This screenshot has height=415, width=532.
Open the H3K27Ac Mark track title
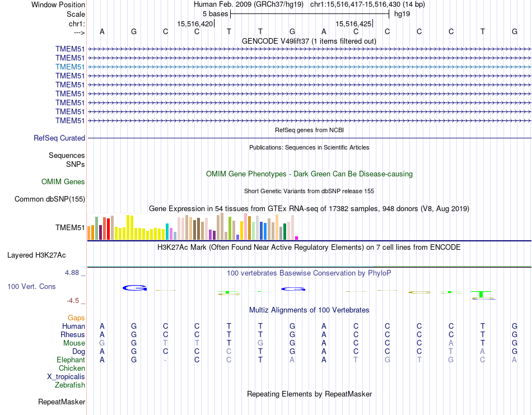coord(309,247)
